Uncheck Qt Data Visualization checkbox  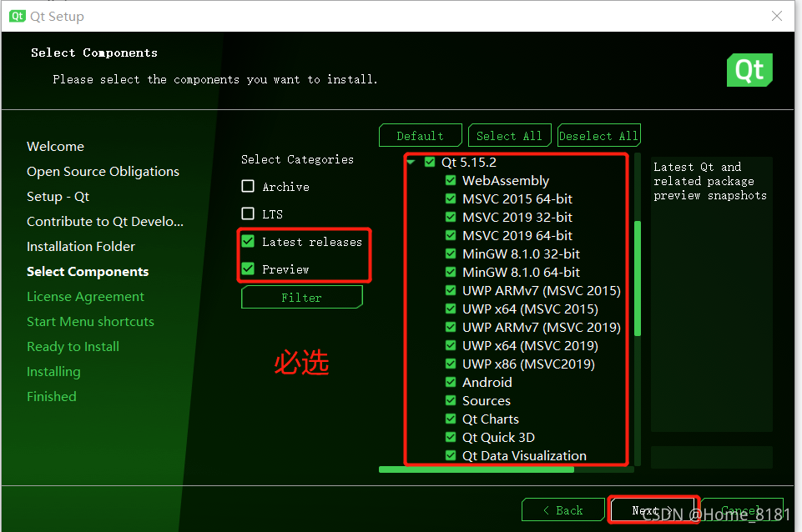(x=451, y=456)
